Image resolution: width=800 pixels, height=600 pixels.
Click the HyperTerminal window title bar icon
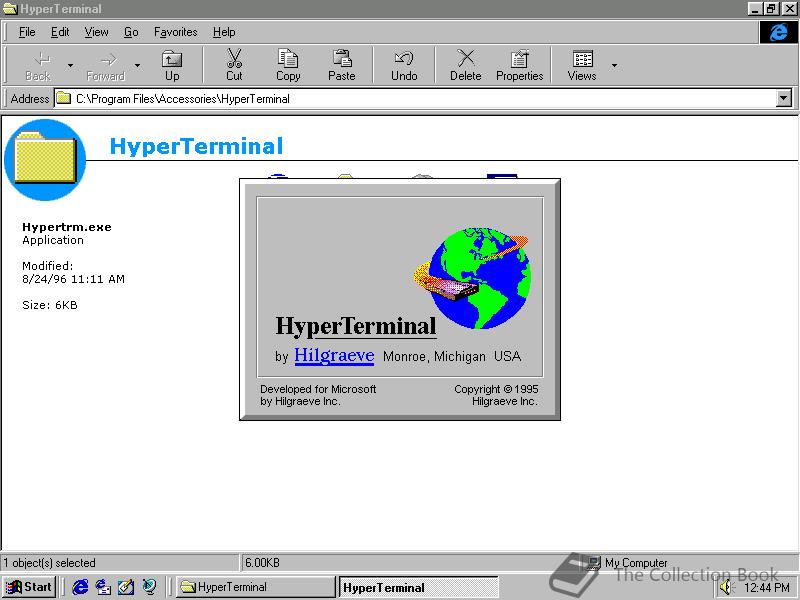(10, 9)
